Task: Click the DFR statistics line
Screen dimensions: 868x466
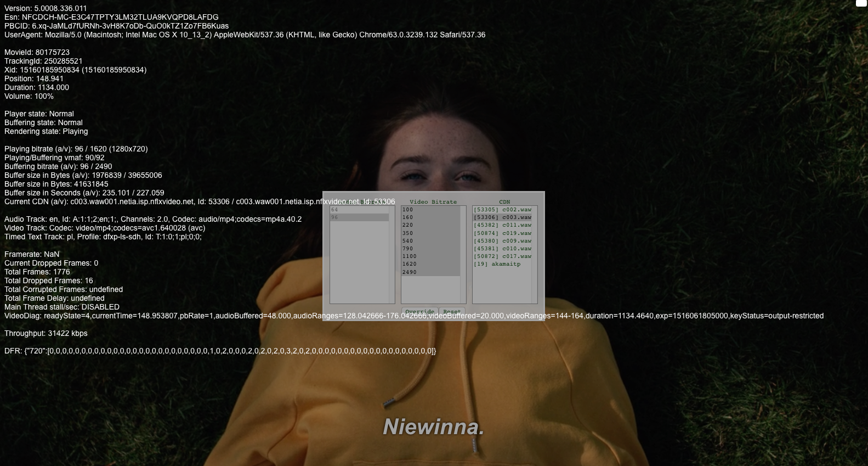Action: 220,351
